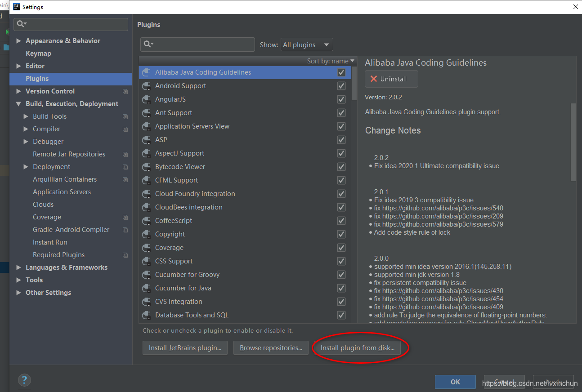This screenshot has width=582, height=392.
Task: Click Install plugin from disk button
Action: click(358, 348)
